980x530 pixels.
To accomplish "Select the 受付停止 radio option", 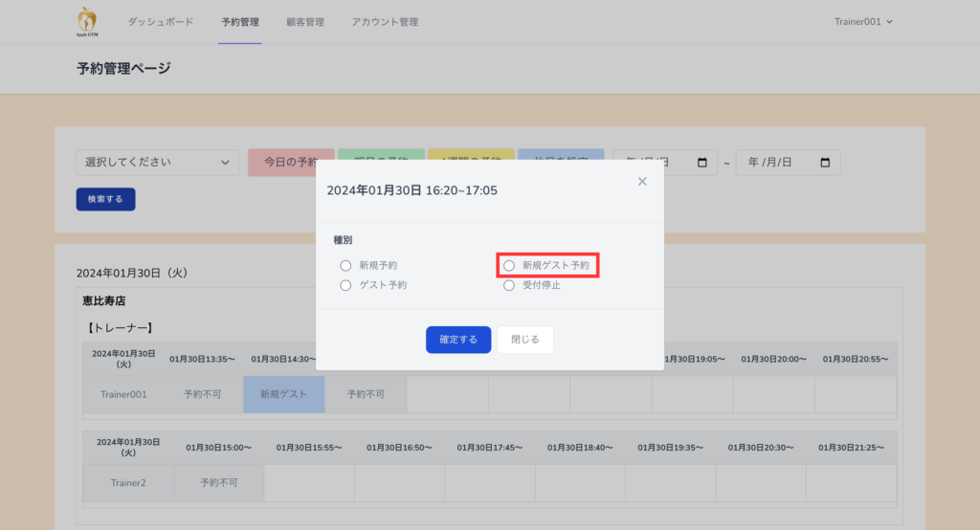I will [x=509, y=285].
